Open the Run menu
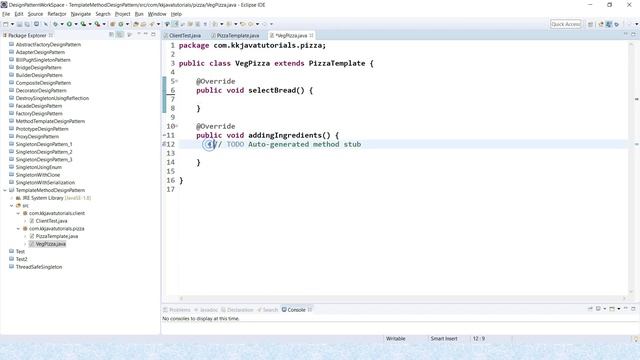 139,14
